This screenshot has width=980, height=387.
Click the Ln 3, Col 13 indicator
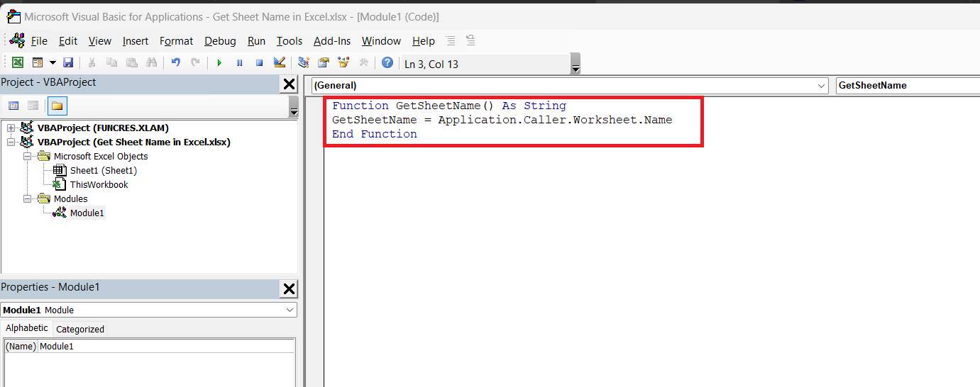click(x=431, y=64)
